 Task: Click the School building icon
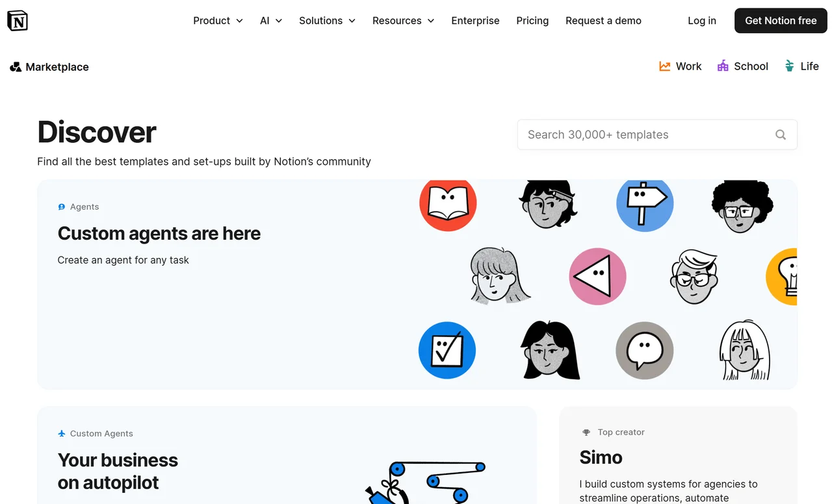[722, 66]
